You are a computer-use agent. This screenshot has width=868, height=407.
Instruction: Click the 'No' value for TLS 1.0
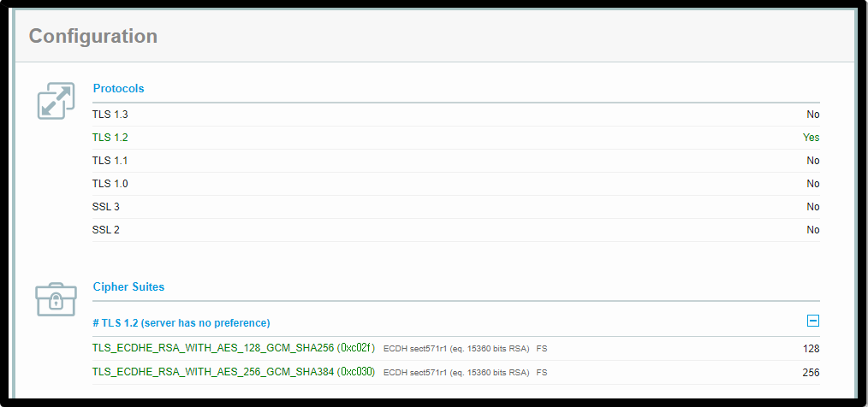[812, 184]
